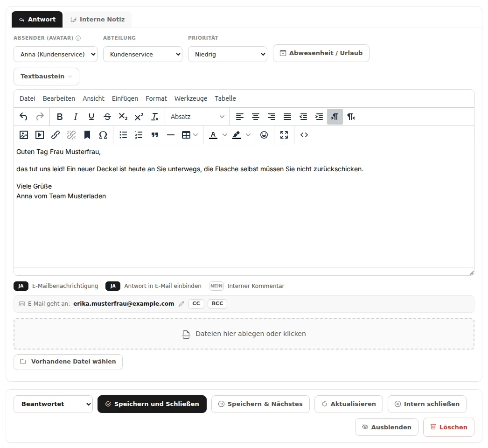This screenshot has width=488, height=448.
Task: Apply strikethrough formatting
Action: point(107,117)
